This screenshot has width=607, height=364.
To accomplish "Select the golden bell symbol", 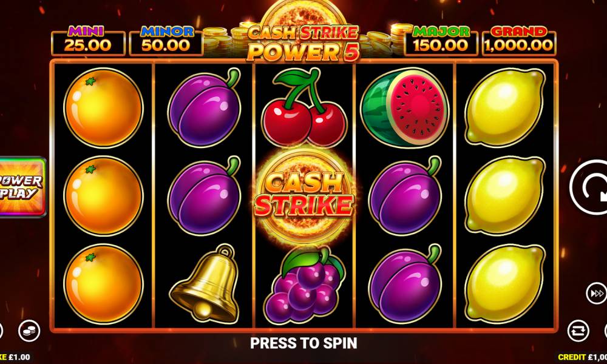I will pyautogui.click(x=205, y=283).
